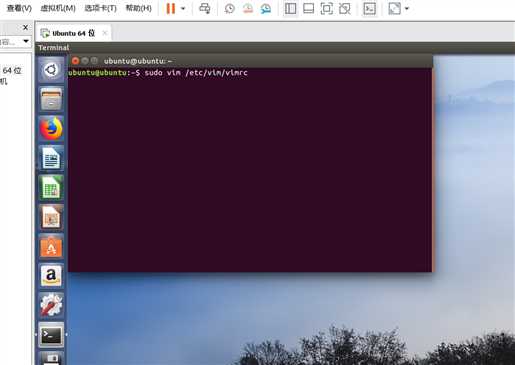Expand the power options dropdown arrow
515x365 pixels.
tap(183, 8)
